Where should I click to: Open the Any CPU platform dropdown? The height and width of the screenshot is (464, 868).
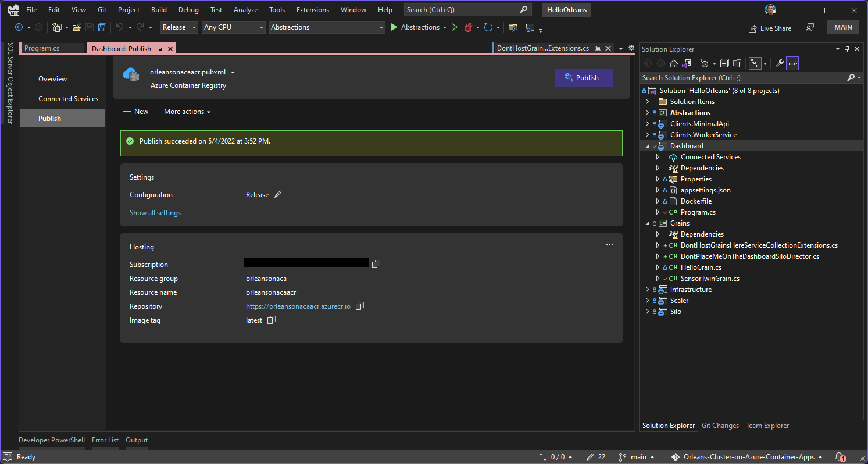[x=234, y=27]
